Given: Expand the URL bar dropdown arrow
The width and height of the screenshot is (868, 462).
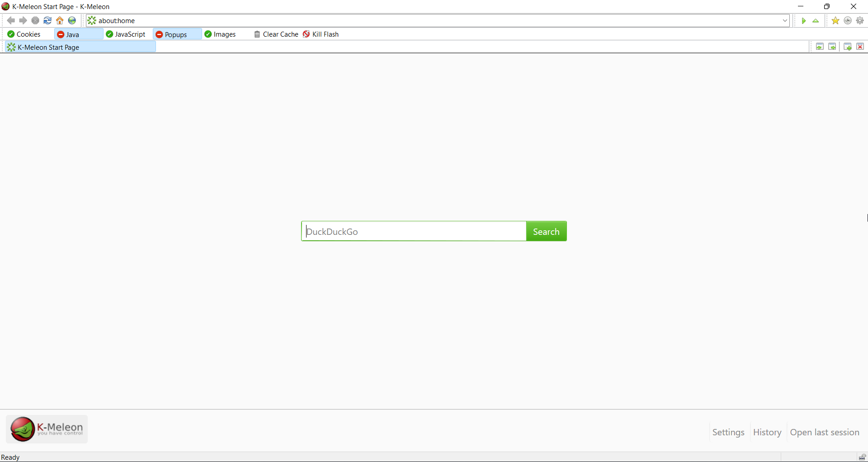Looking at the screenshot, I should 785,20.
